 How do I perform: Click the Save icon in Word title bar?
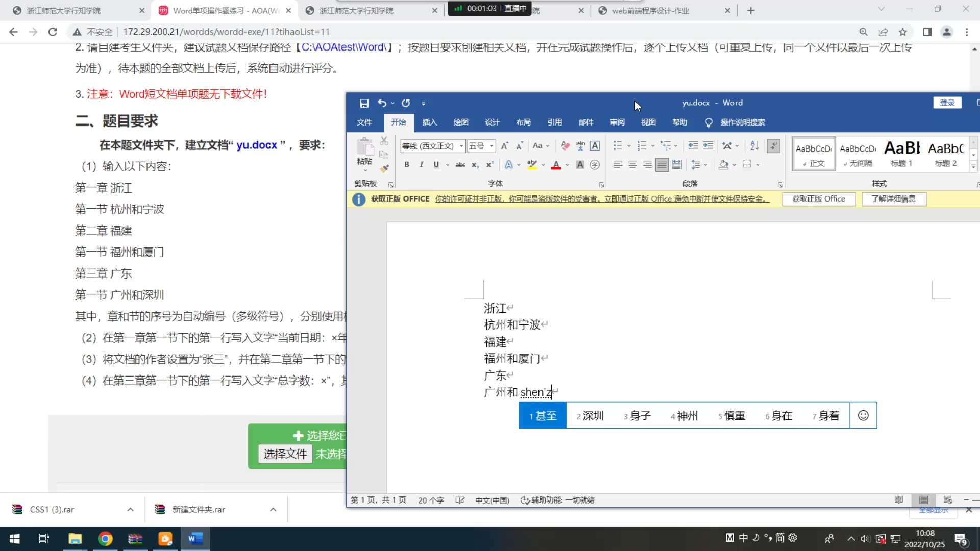pyautogui.click(x=364, y=103)
